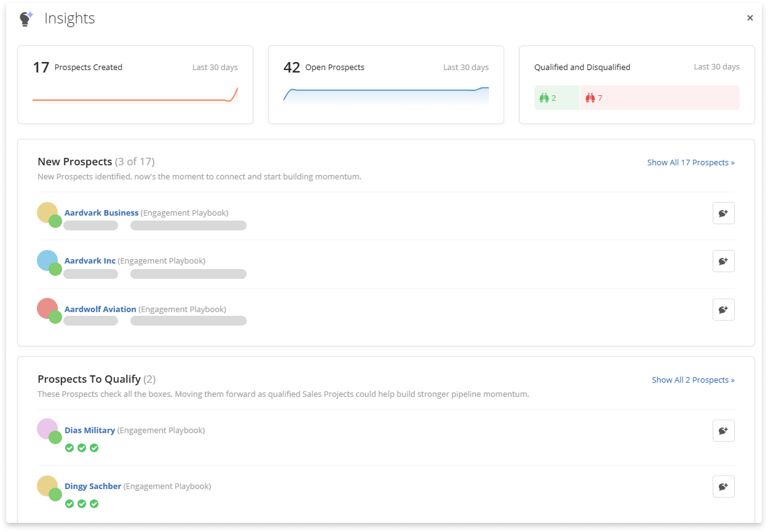Click 'Last 30 days' on Prospects Created card

(215, 67)
